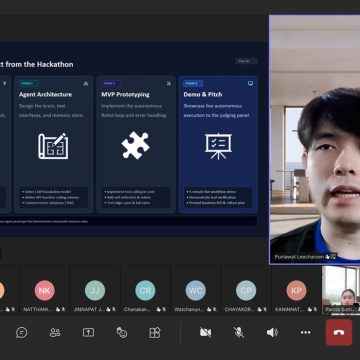Click the 'MVP Prototyping' heading
The image size is (360, 360).
click(x=125, y=95)
